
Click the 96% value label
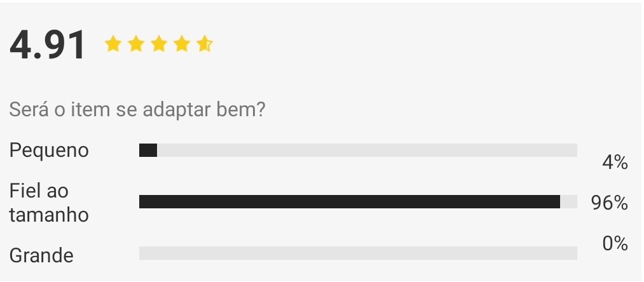point(610,203)
